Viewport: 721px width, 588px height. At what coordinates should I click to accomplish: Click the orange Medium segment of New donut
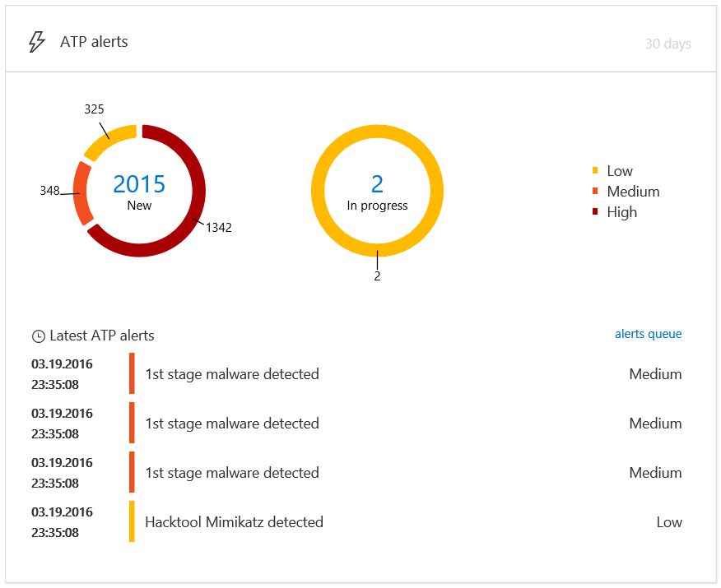point(81,193)
